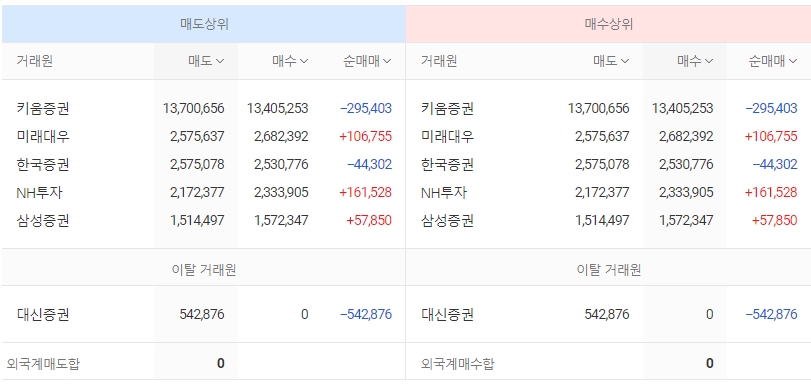This screenshot has height=389, width=811.
Task: Select 한국증권 row in 매도상위 table
Action: 204,164
